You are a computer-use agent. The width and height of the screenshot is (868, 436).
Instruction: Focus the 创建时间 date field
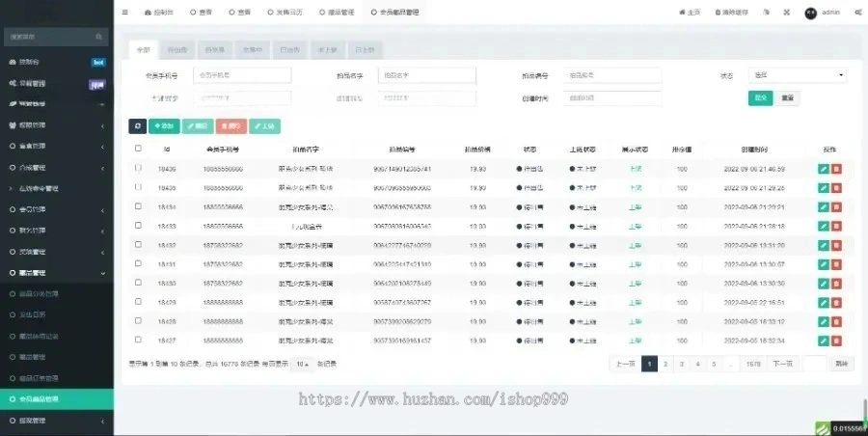(612, 98)
